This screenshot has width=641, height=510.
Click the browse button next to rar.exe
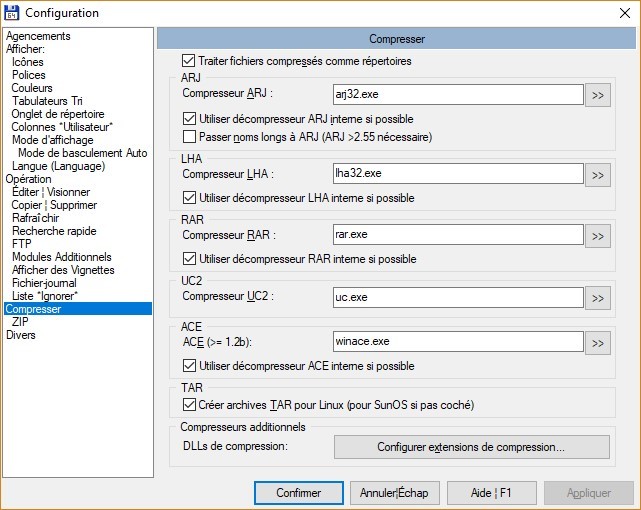click(598, 236)
